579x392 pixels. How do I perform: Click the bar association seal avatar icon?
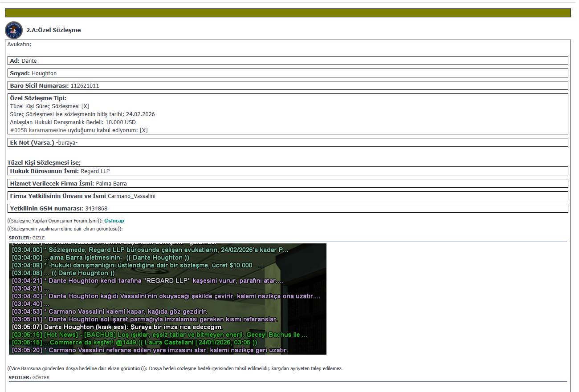tap(14, 30)
